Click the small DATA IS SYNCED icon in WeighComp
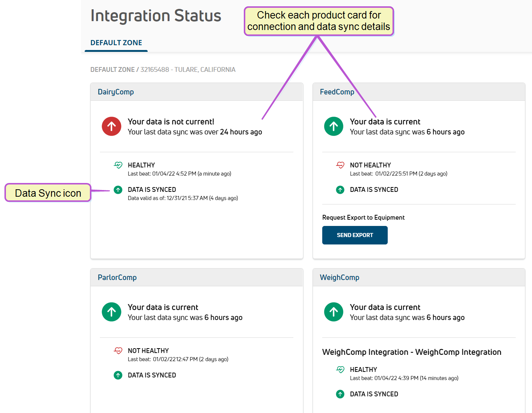Viewport: 532px width, 413px height. pos(340,394)
